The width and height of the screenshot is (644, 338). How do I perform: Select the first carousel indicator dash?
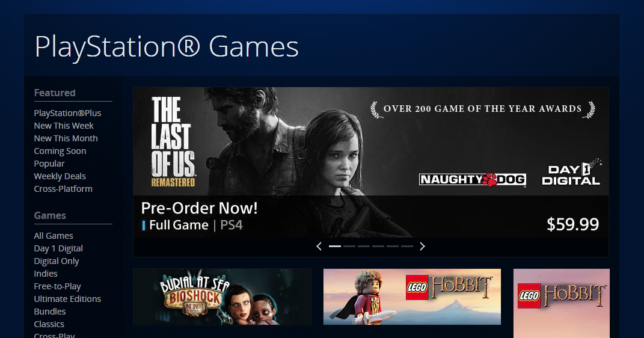pos(335,247)
